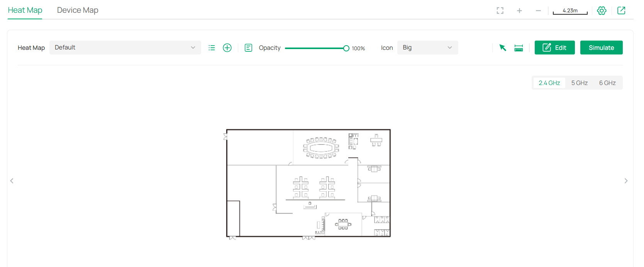644x267 pixels.
Task: Open the Icon size Big dropdown
Action: point(427,48)
